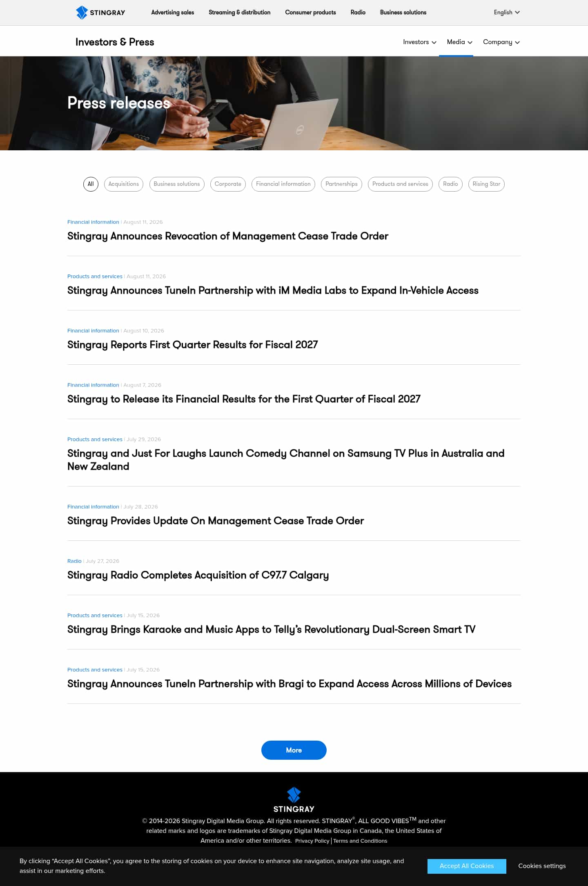The image size is (588, 886).
Task: Open the Business solutions menu
Action: click(x=403, y=13)
